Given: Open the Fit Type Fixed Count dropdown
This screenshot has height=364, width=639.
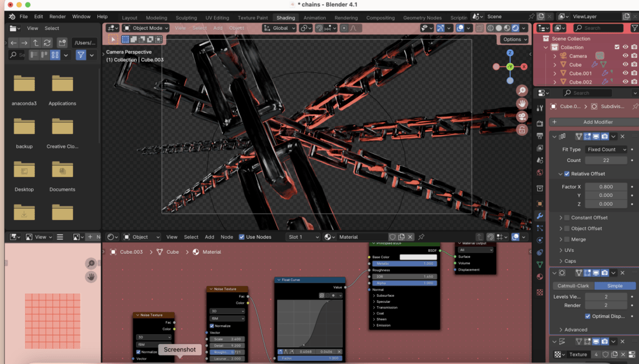Looking at the screenshot, I should (605, 150).
